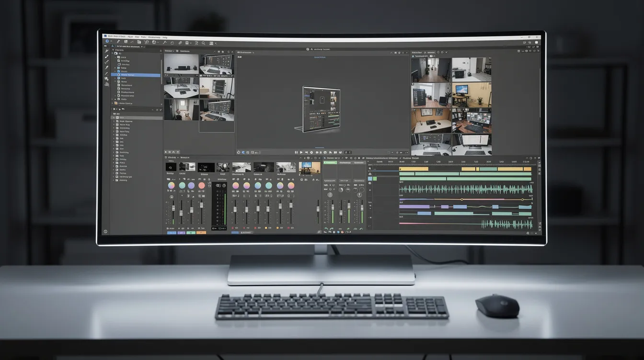Open dropdown arrow next to blue round icon
The width and height of the screenshot is (644, 360).
(111, 41)
